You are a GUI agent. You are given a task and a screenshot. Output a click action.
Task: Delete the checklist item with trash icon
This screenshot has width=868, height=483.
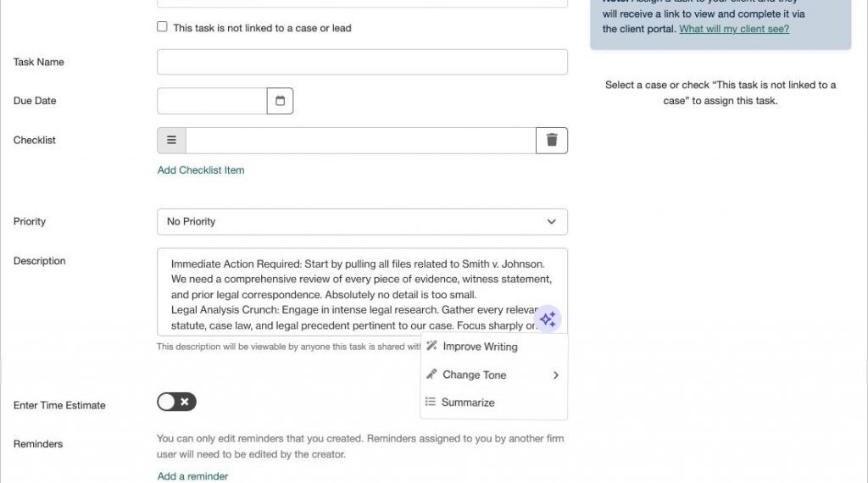(551, 140)
